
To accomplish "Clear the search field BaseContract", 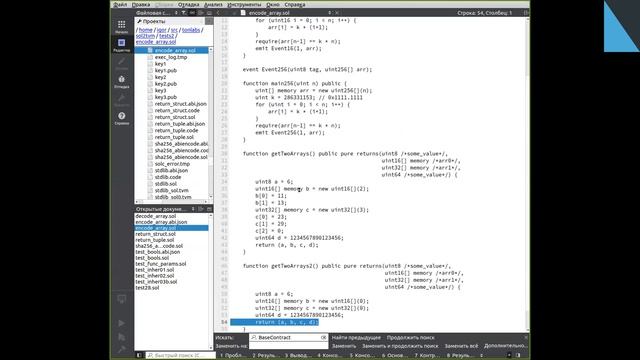I will point(323,338).
